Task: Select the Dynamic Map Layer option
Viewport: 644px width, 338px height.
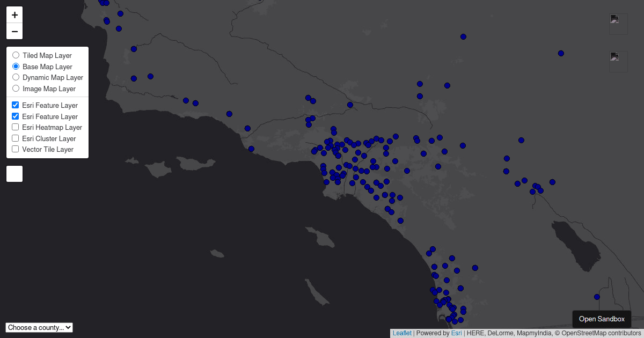Action: point(16,77)
